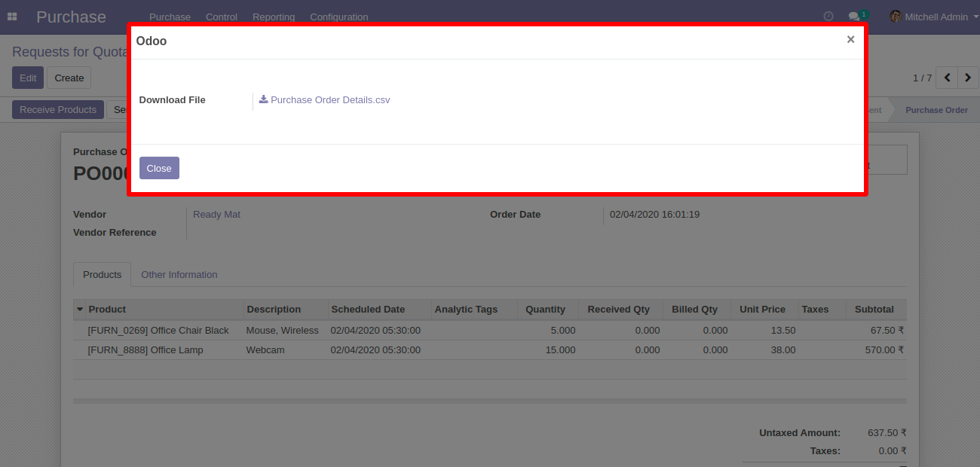Click the Create button
Viewport: 980px width, 467px height.
click(69, 78)
